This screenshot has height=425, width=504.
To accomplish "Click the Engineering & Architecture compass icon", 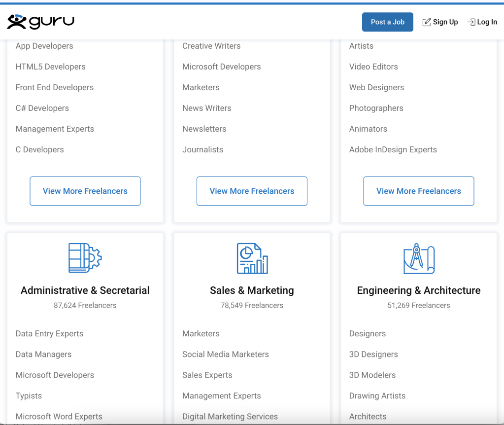I will point(418,258).
